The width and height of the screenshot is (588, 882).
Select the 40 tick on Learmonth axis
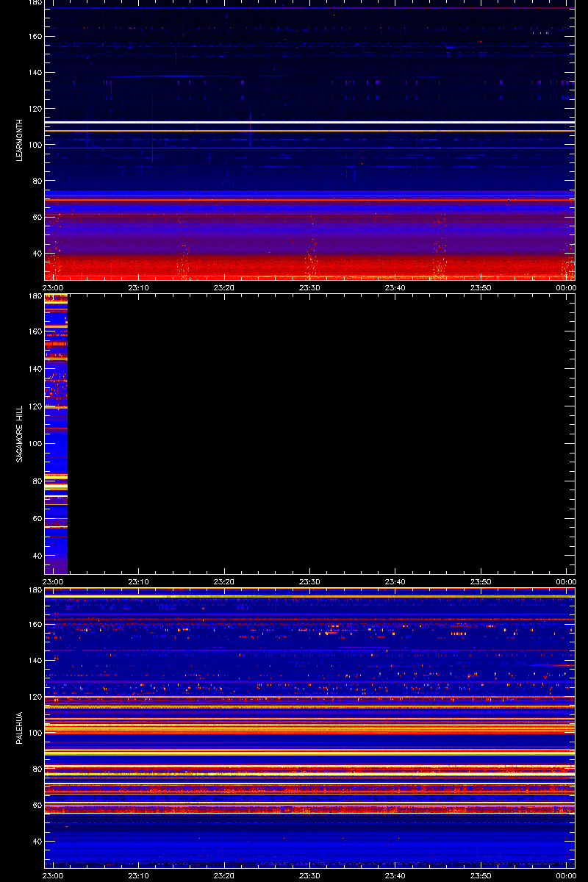pyautogui.click(x=37, y=253)
